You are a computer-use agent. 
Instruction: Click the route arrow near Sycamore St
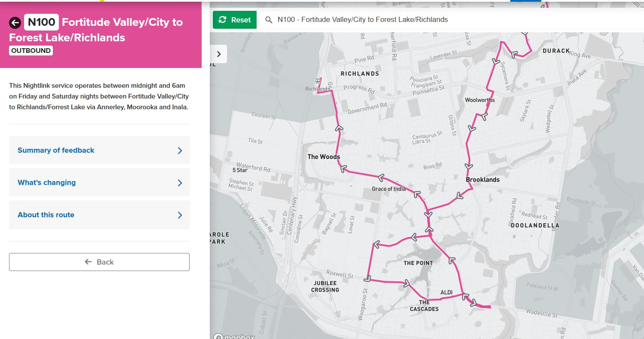point(496,63)
